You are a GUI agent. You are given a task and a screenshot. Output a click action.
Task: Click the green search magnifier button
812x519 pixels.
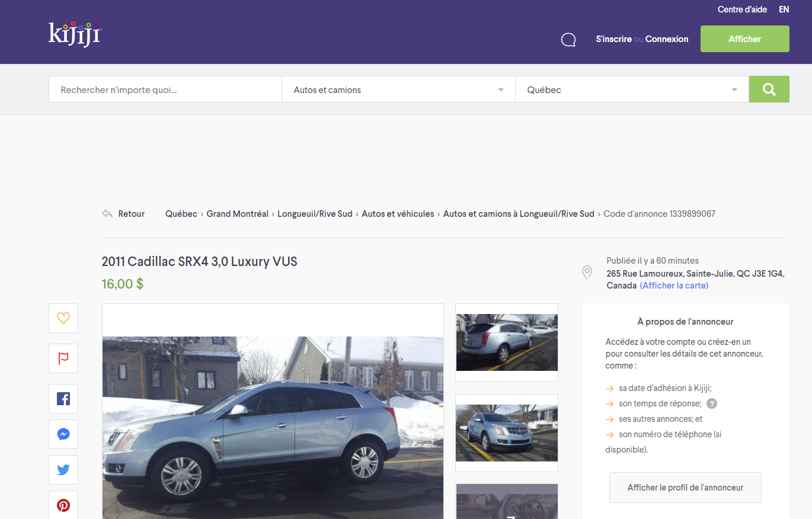coord(769,89)
